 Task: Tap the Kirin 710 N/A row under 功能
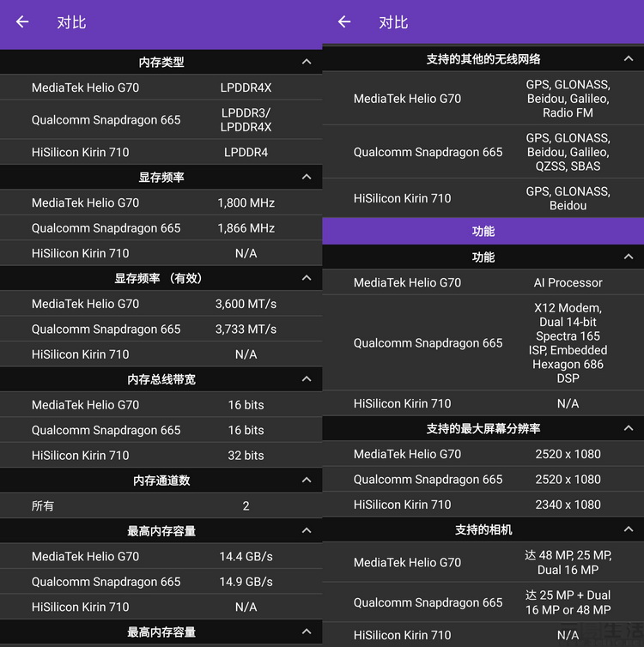pos(483,403)
